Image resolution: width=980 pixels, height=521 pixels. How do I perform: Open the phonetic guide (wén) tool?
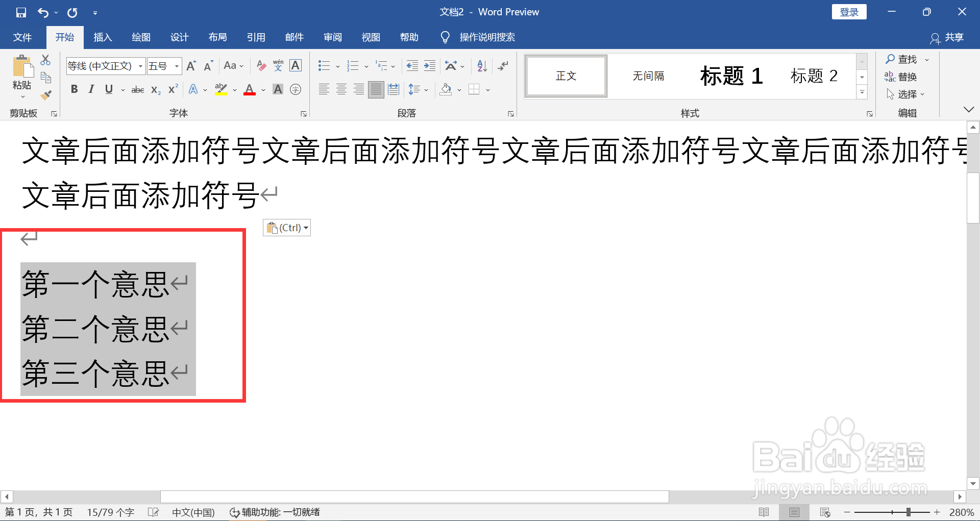pos(278,66)
